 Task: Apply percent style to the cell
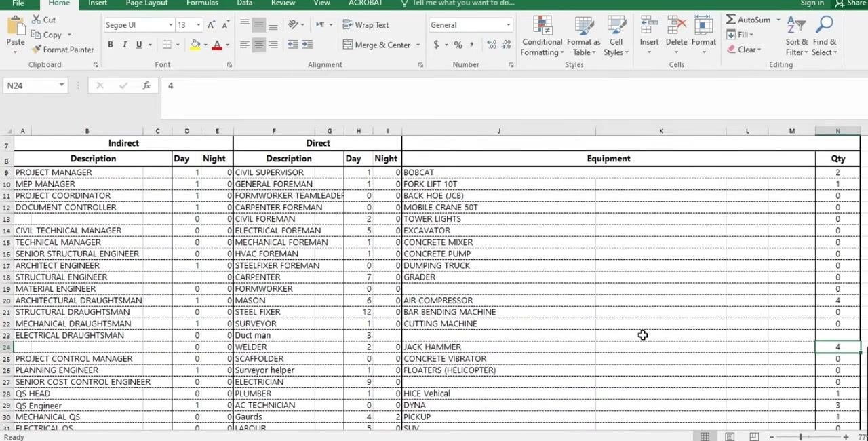[x=458, y=45]
